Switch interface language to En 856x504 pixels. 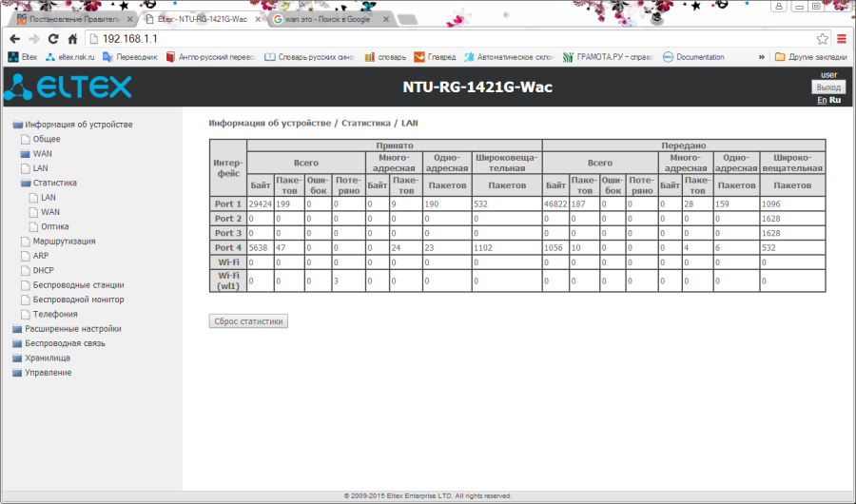click(x=822, y=100)
